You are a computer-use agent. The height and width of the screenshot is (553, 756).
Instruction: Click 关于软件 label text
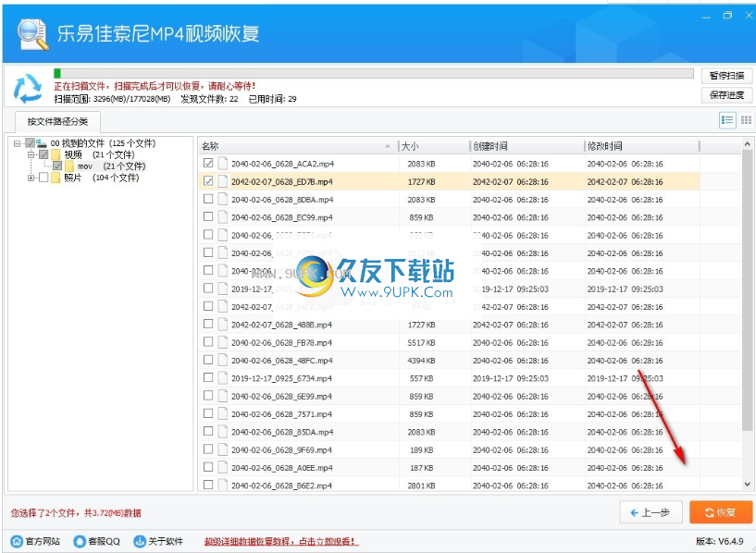point(166,541)
